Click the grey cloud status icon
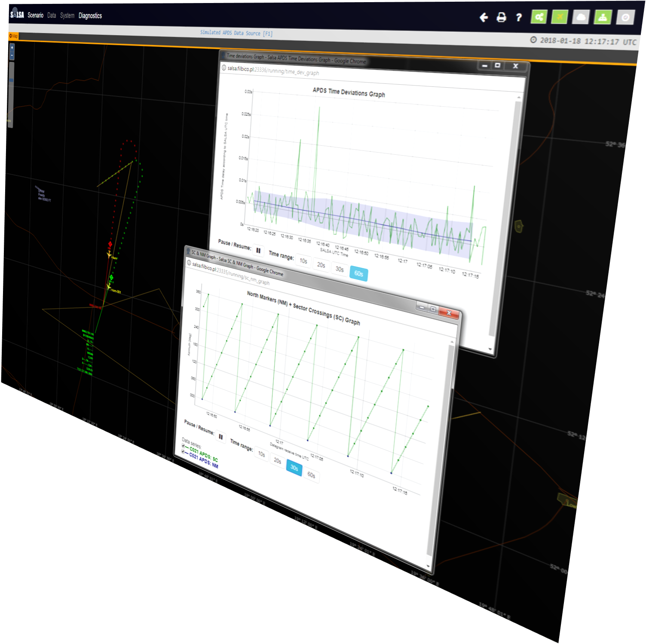This screenshot has width=646, height=644. click(x=581, y=17)
